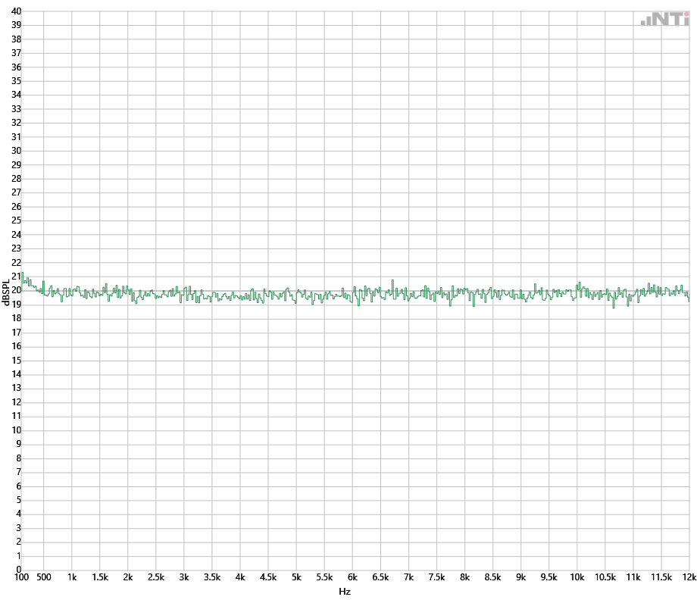
Task: Select the 1k frequency axis label
Action: [72, 578]
